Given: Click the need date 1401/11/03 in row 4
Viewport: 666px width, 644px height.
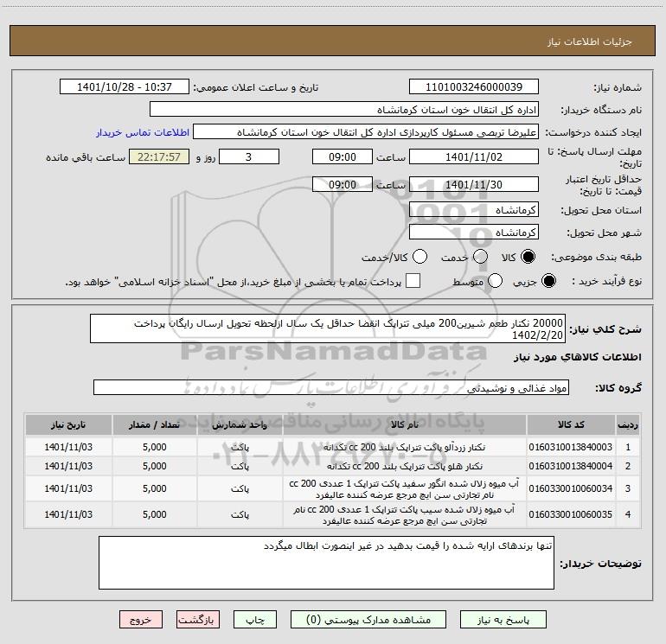Looking at the screenshot, I should tap(68, 514).
